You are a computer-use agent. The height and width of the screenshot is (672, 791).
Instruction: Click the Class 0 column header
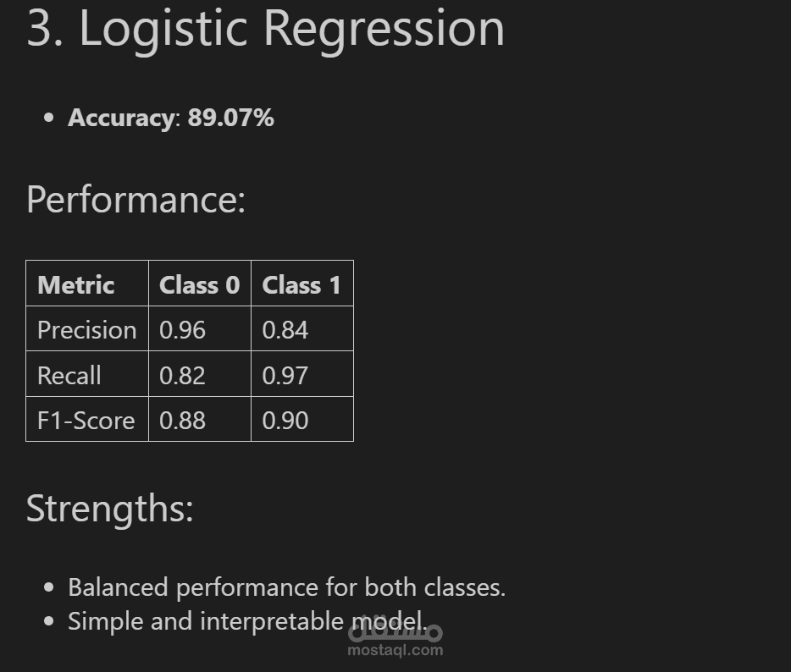click(x=199, y=285)
